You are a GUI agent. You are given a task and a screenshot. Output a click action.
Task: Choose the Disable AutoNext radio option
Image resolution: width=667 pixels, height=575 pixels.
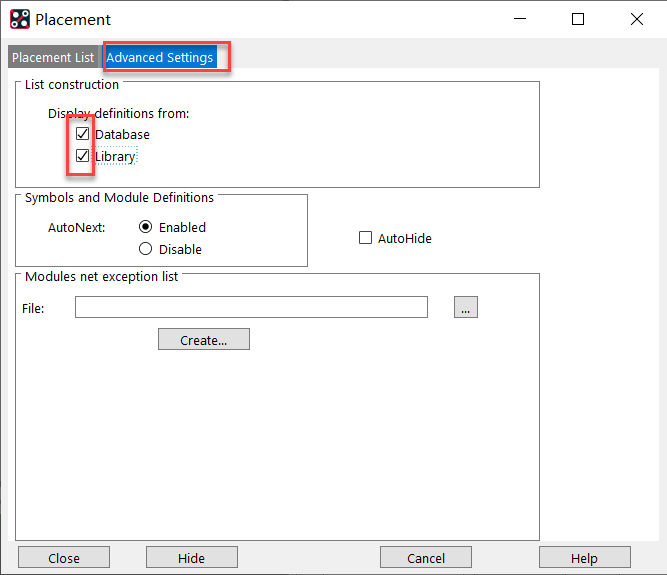click(x=146, y=249)
